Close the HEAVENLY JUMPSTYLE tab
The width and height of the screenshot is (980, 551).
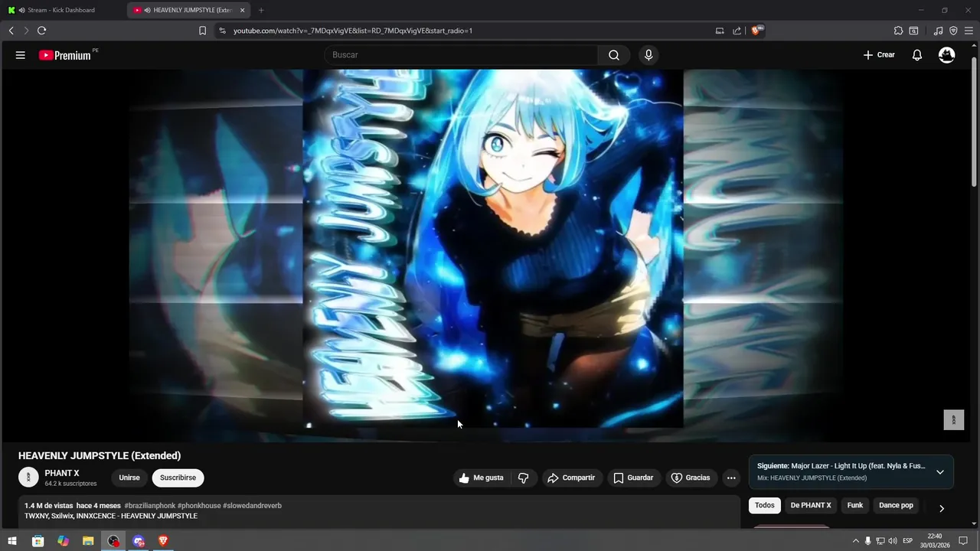click(x=243, y=10)
